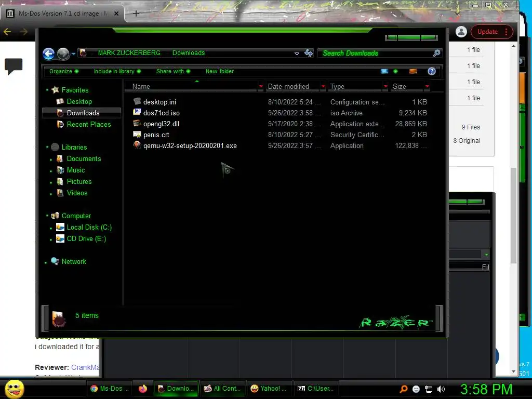
Task: Select Computer in the navigation pane
Action: click(76, 216)
